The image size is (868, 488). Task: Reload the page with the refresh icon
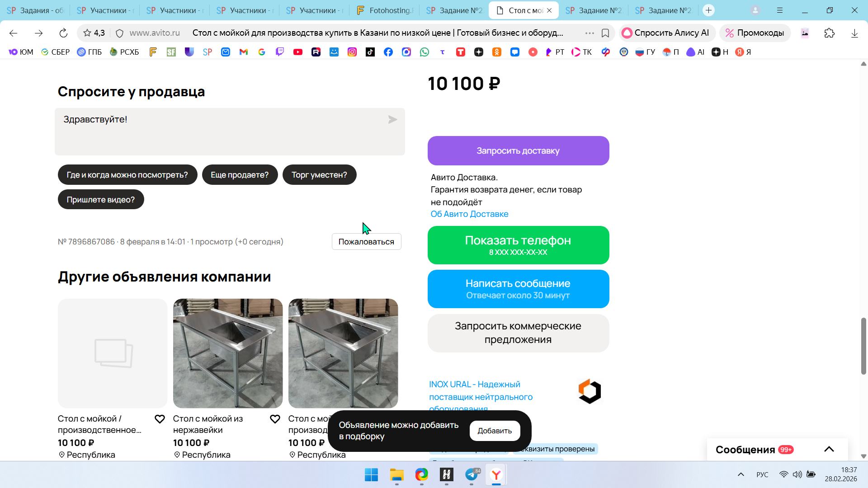pos(63,33)
